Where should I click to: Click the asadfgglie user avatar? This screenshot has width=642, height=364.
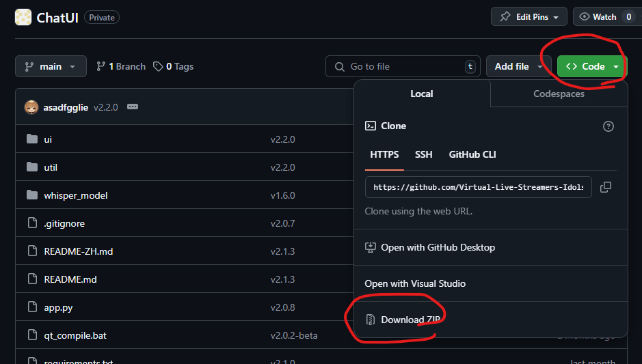coord(31,107)
